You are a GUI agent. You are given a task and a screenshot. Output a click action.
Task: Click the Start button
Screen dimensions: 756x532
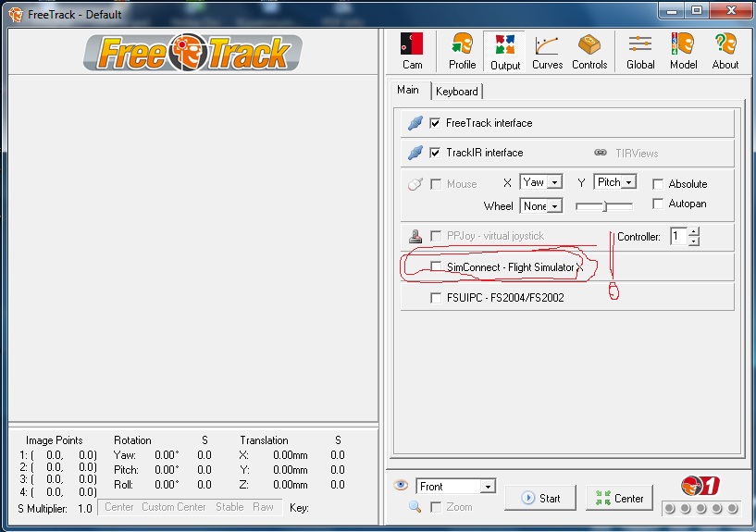(540, 498)
